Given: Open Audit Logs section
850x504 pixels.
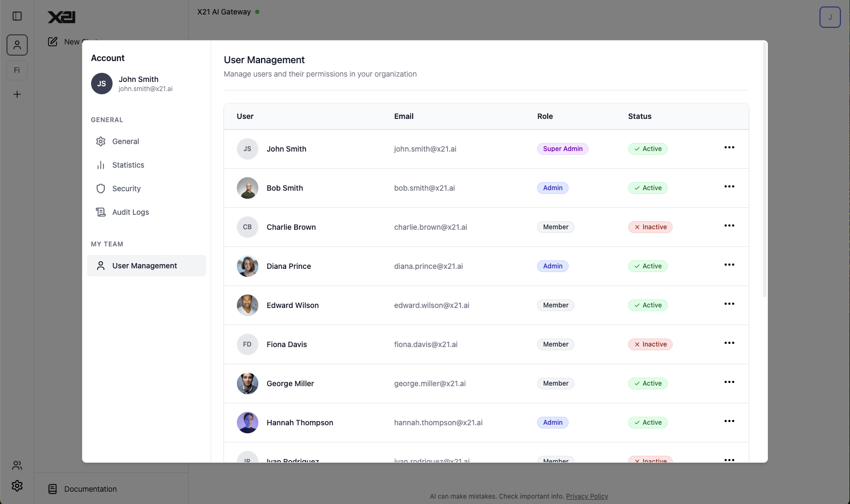Looking at the screenshot, I should tap(130, 212).
